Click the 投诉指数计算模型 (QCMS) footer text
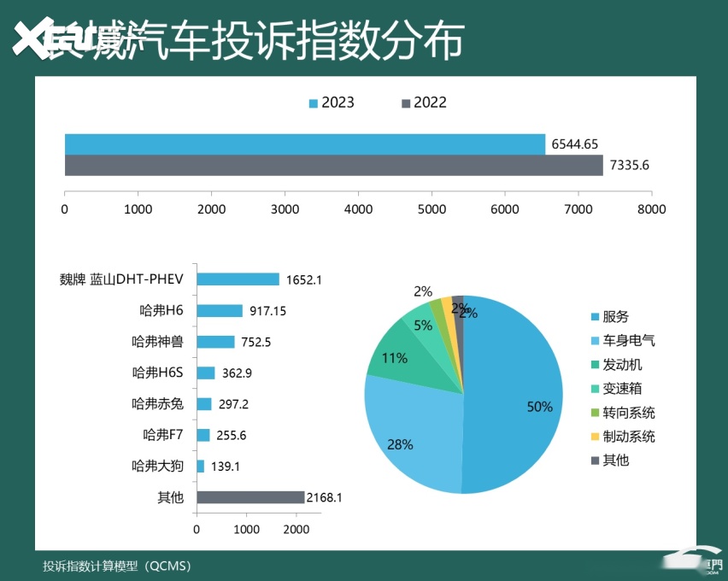The width and height of the screenshot is (728, 581). pos(118,566)
